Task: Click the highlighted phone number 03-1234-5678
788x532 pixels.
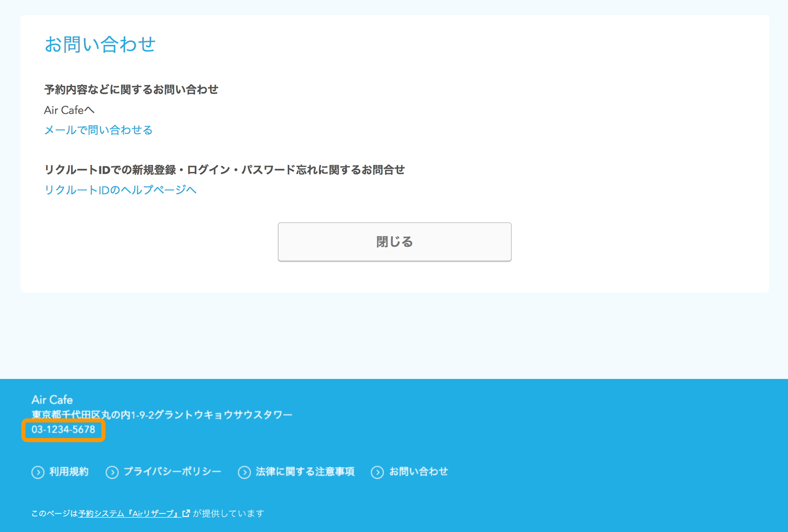Action: [x=64, y=430]
